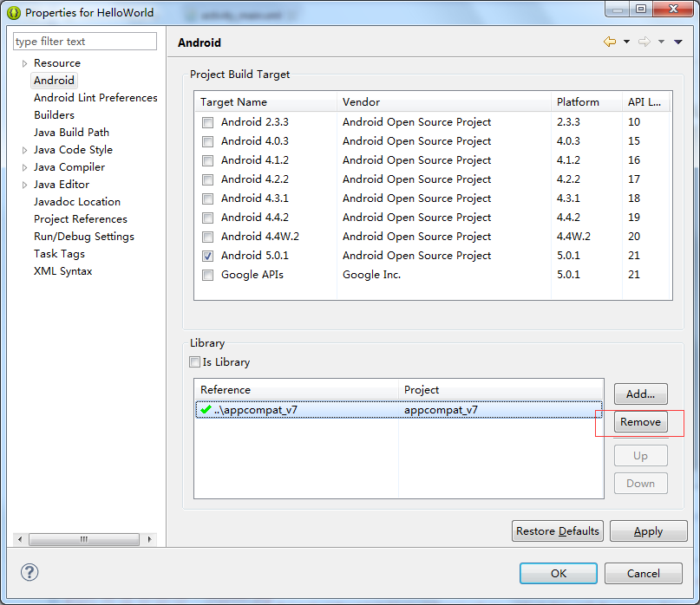The image size is (700, 605).
Task: Click the green checkmark beside appcompat_v7
Action: pos(206,409)
